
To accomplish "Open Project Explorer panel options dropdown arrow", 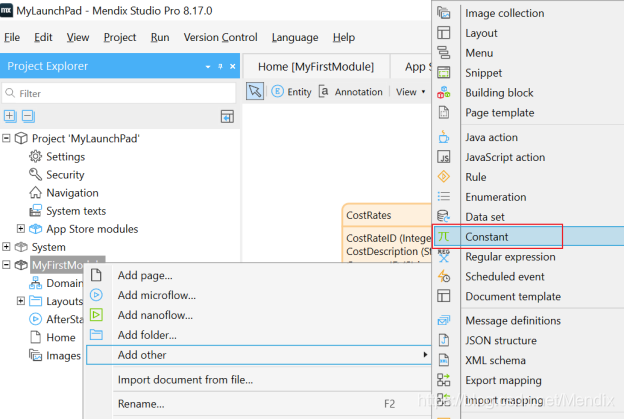I will (208, 66).
